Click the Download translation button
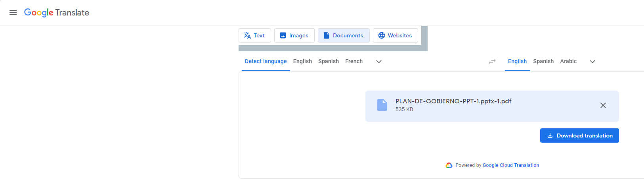 579,135
